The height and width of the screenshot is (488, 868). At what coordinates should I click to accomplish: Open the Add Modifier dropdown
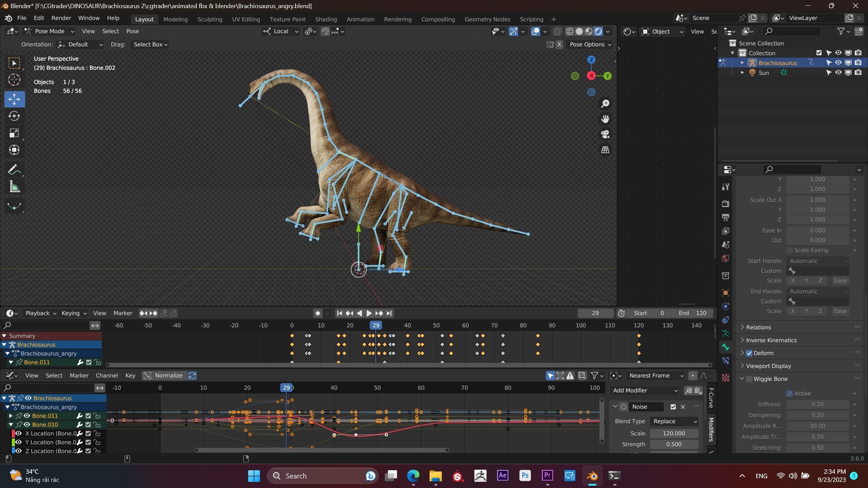click(x=644, y=390)
